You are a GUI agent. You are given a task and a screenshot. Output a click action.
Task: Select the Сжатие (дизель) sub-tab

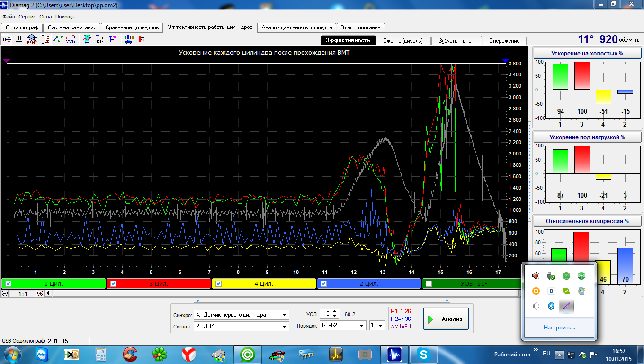403,40
